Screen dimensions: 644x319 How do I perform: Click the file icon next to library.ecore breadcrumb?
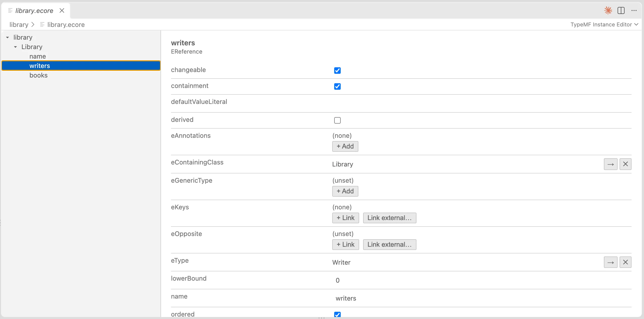[42, 24]
